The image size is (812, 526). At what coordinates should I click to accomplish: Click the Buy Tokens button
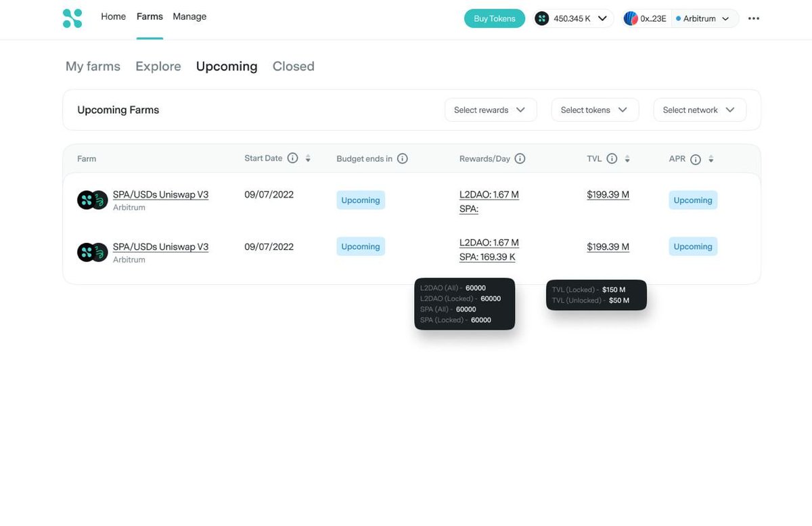[x=494, y=18]
